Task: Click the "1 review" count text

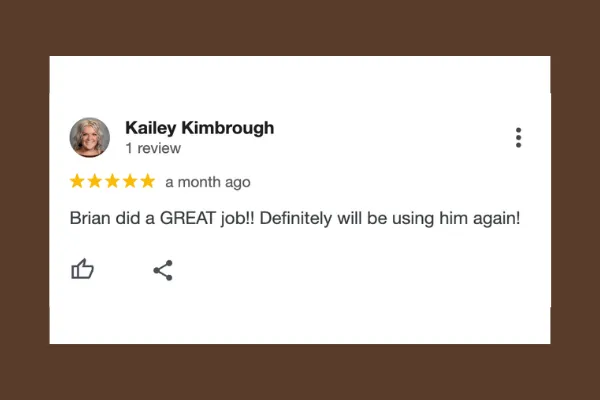Action: [153, 148]
